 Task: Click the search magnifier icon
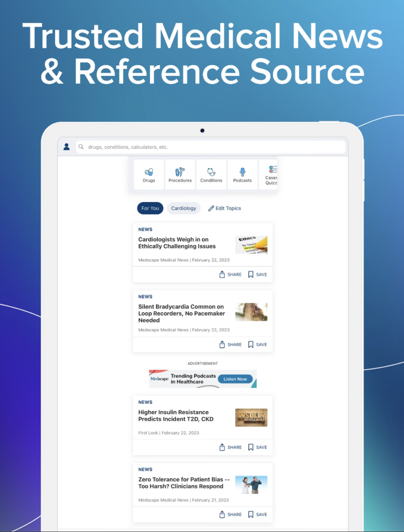81,147
